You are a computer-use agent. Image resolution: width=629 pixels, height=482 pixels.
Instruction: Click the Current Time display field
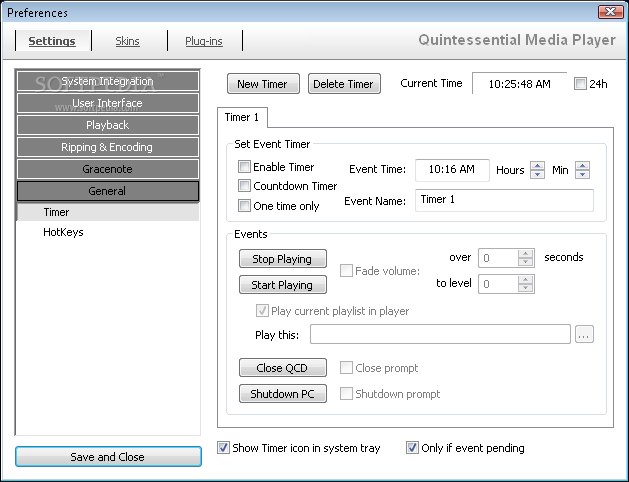pos(519,83)
